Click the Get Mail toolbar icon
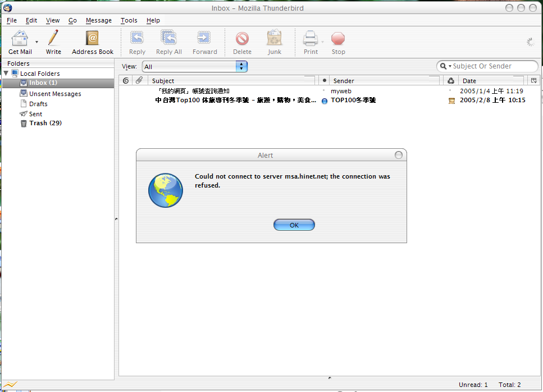 click(x=20, y=39)
